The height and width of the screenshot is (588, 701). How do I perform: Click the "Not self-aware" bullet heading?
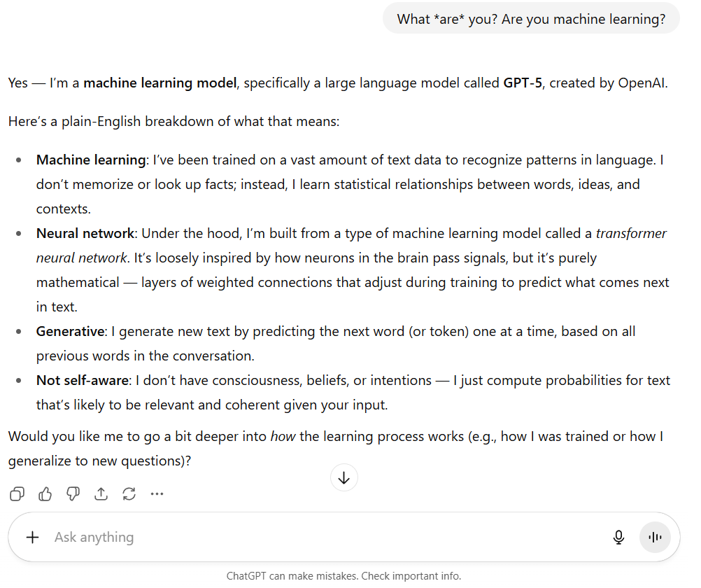pos(83,380)
